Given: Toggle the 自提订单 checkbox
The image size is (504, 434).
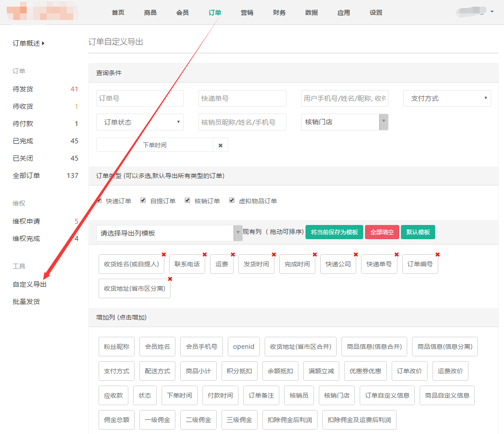Looking at the screenshot, I should point(143,201).
